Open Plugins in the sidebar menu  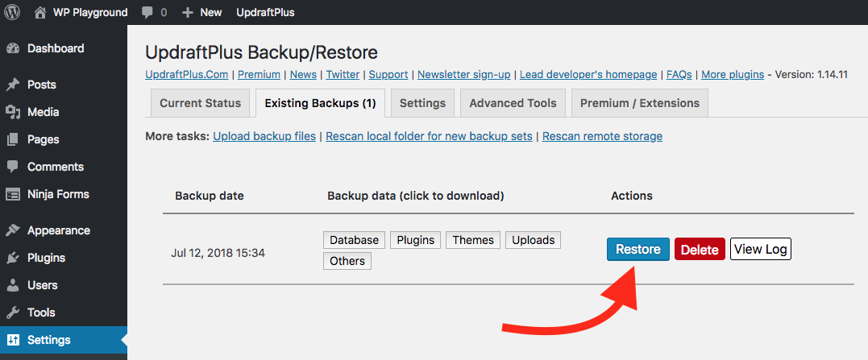[46, 258]
